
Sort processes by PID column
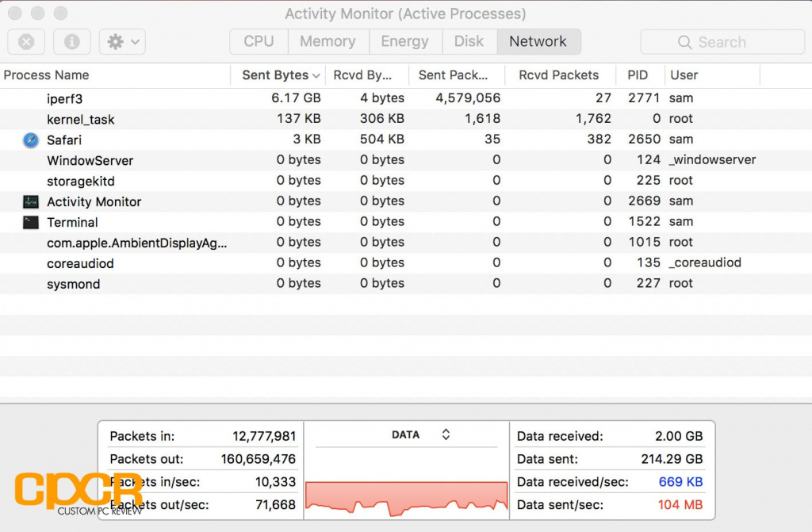[638, 75]
